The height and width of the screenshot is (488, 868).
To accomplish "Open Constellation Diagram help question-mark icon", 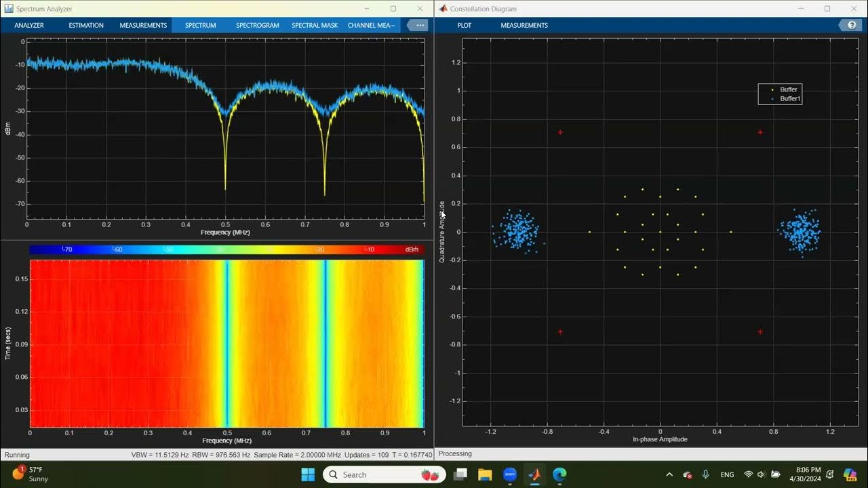I will tap(851, 25).
